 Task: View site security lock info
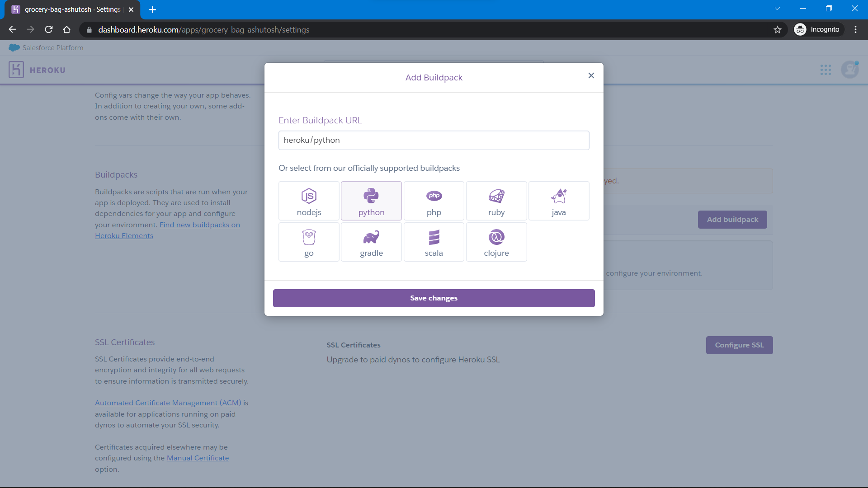89,29
